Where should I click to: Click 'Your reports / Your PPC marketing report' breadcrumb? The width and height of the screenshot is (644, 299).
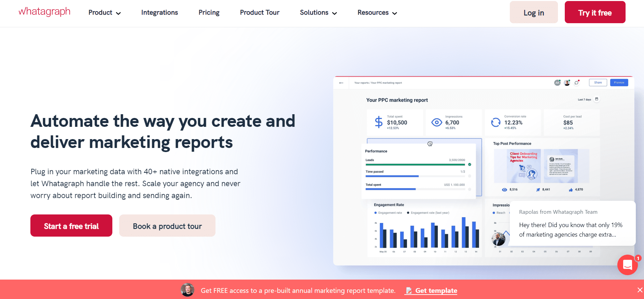378,83
